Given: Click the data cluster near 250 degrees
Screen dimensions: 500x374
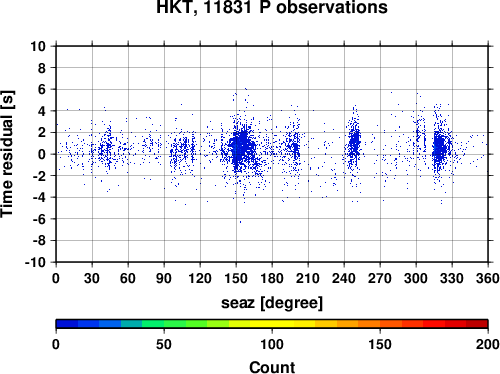Looking at the screenshot, I should (x=354, y=143).
